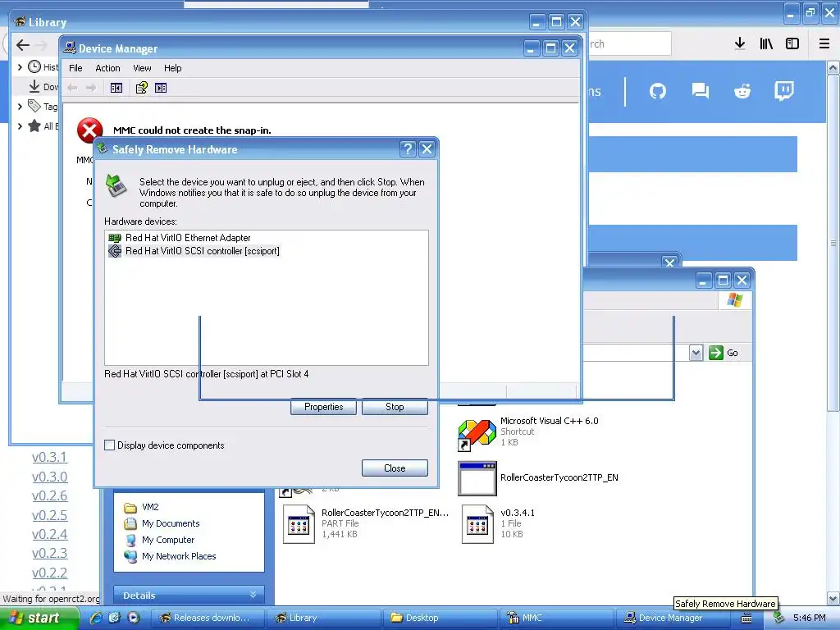Screen dimensions: 840x630
Task: Toggle Firefox sidebar icon
Action: (x=792, y=43)
